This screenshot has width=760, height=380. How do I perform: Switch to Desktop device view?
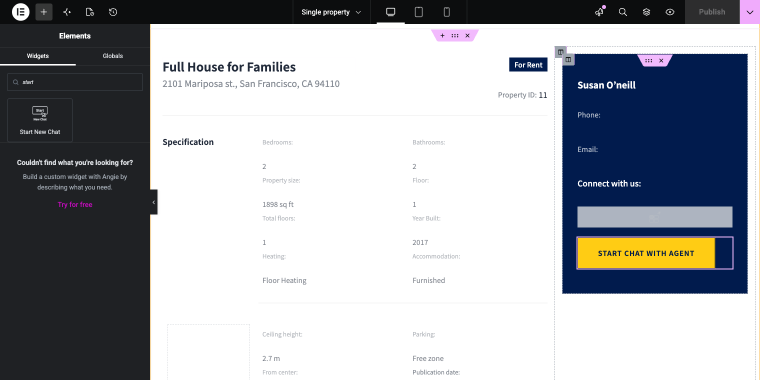pyautogui.click(x=391, y=12)
